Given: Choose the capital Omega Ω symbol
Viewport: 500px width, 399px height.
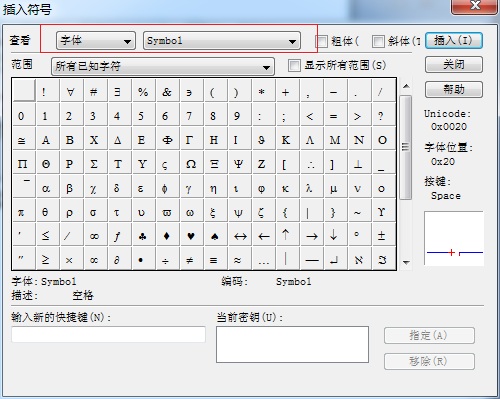Looking at the screenshot, I should pos(191,164).
